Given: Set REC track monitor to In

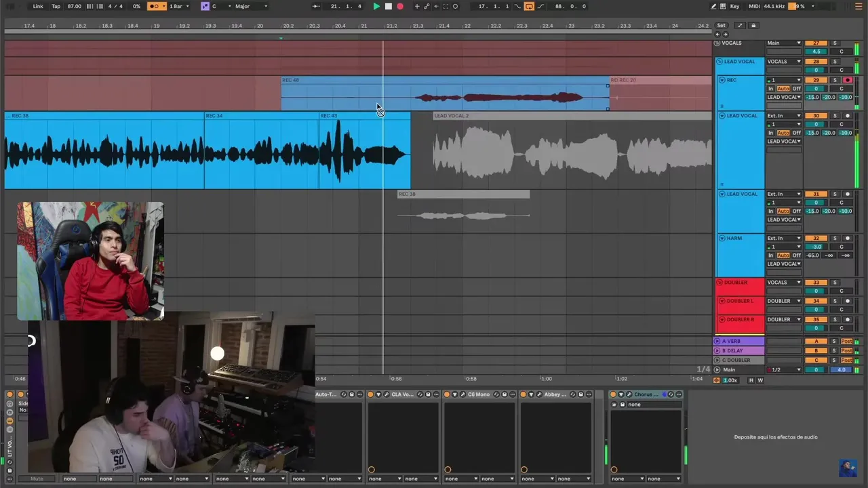Looking at the screenshot, I should click(x=771, y=89).
